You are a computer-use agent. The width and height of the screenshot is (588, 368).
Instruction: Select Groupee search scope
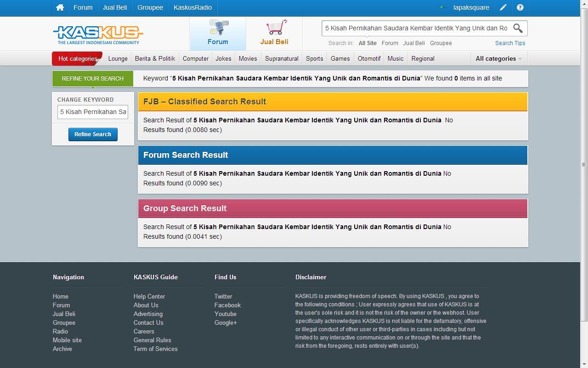click(441, 43)
